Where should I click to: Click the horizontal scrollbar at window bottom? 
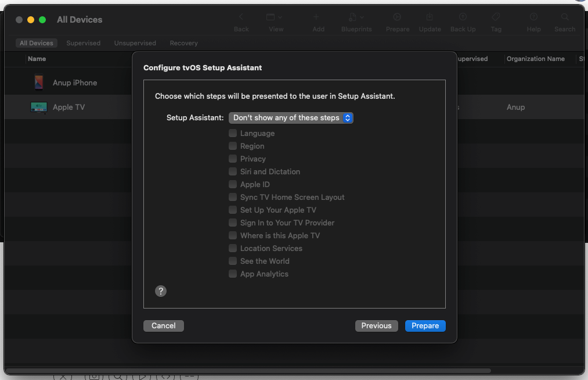tap(248, 371)
